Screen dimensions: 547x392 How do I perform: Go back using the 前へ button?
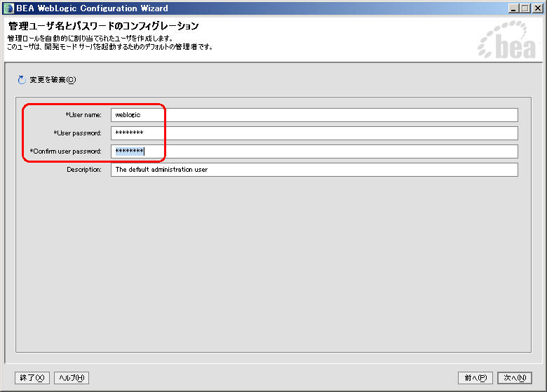pos(475,378)
